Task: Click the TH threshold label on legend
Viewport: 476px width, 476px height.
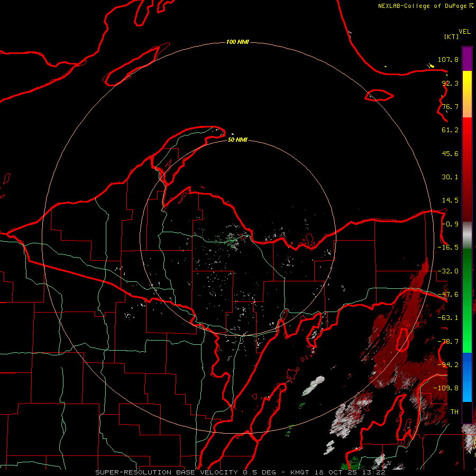Action: tap(454, 412)
